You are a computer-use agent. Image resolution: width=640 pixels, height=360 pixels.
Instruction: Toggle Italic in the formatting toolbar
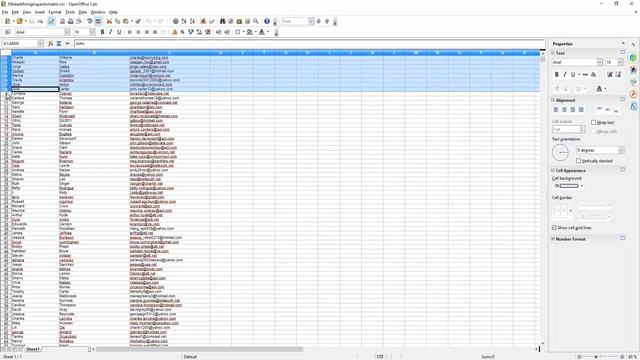[111, 32]
